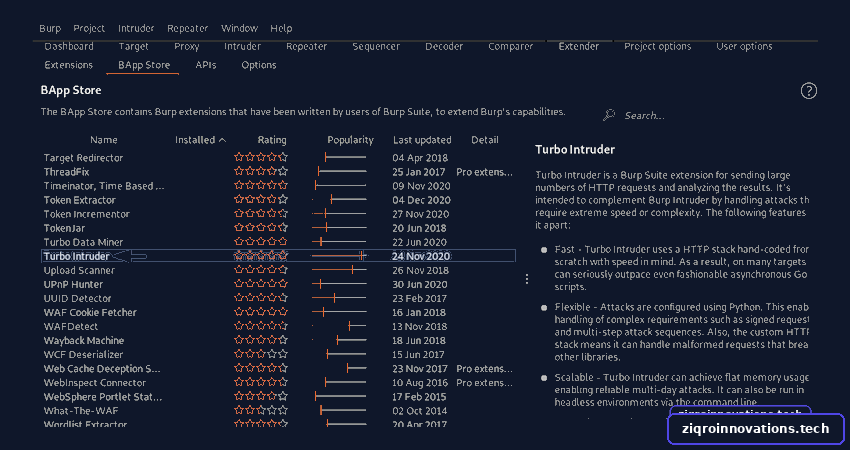850x450 pixels.
Task: Open the Repeater menu
Action: pyautogui.click(x=188, y=28)
